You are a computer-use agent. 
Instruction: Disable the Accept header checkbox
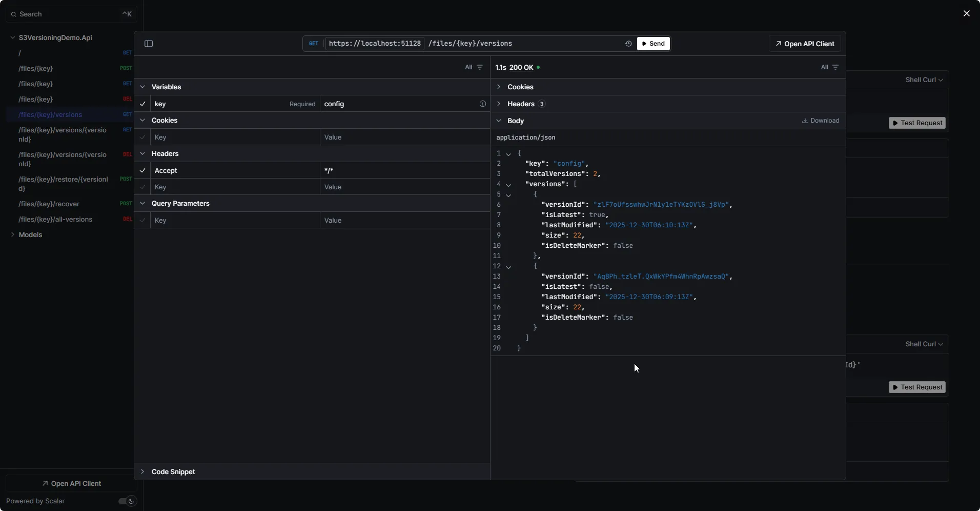142,170
